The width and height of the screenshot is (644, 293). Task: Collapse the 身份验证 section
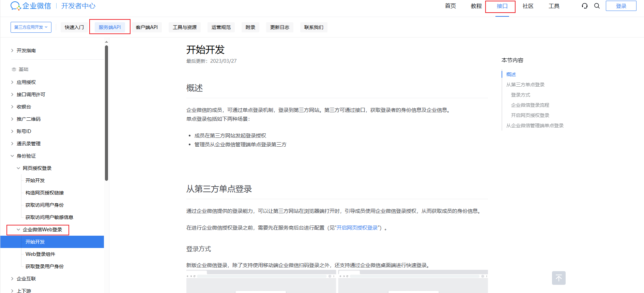coord(12,156)
